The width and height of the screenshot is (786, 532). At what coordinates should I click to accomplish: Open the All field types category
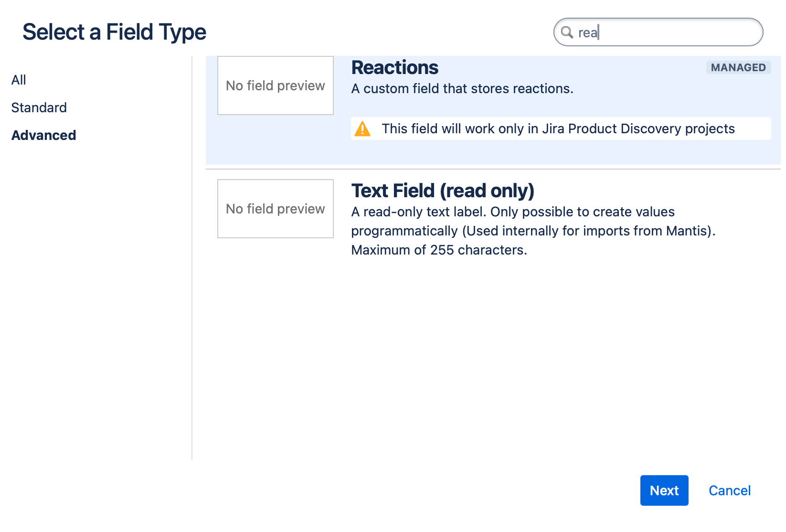point(19,80)
